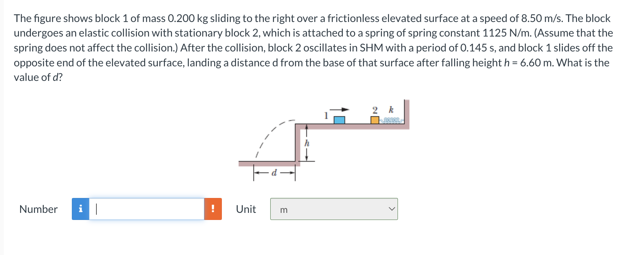Click the orange exclamation status icon

point(213,209)
